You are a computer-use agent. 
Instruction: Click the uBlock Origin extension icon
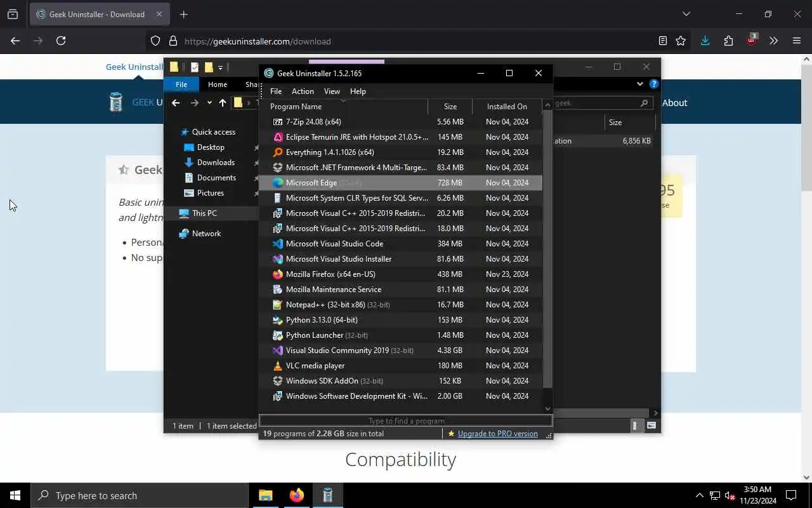(x=752, y=40)
